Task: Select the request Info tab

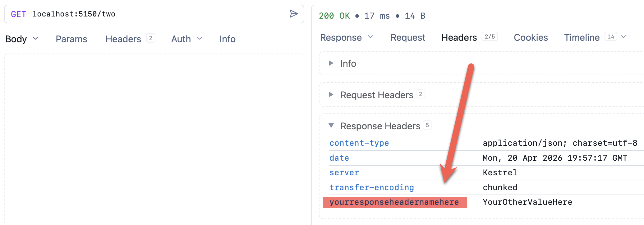Action: (x=227, y=39)
